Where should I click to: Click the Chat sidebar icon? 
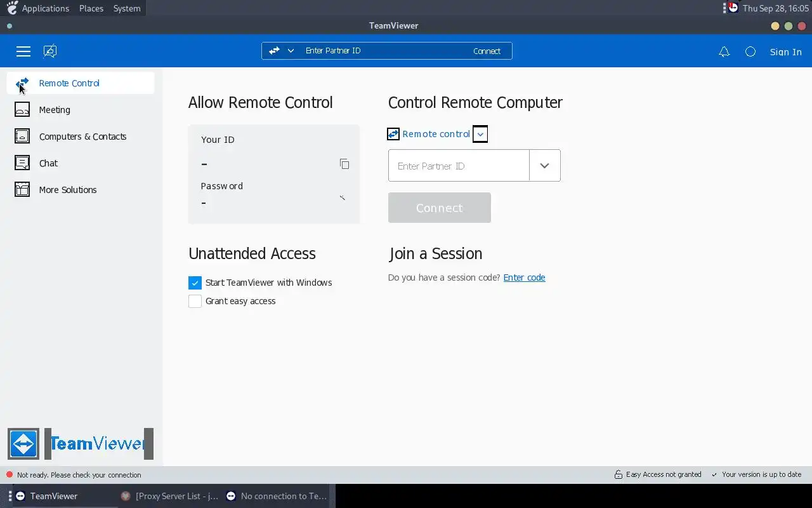click(22, 163)
